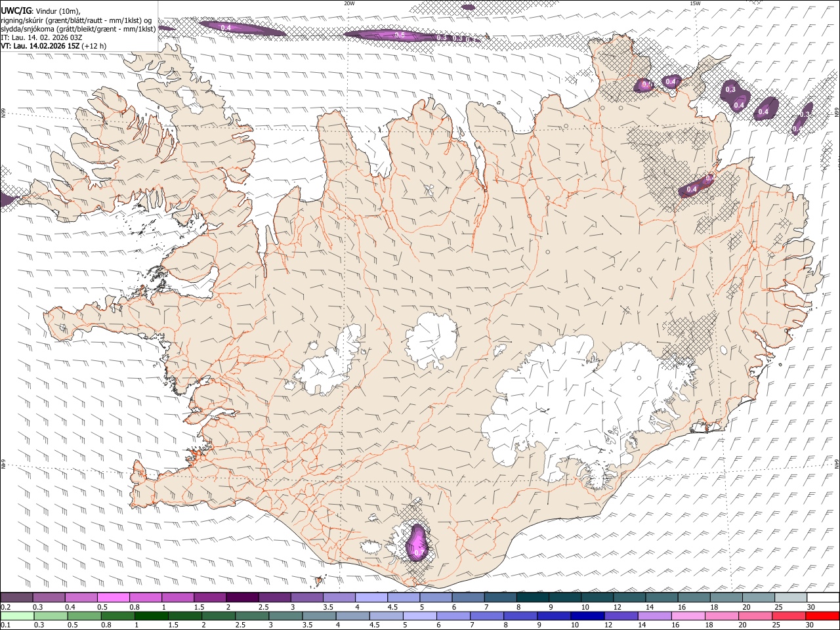The height and width of the screenshot is (630, 840).
Task: Pick the dark teal 8 swatch, upper row
Action: coord(532,598)
